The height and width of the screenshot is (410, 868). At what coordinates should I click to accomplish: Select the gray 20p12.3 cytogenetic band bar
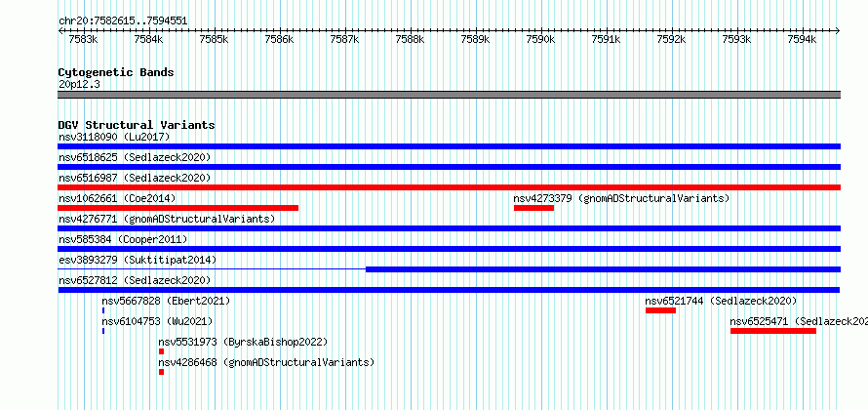click(x=449, y=95)
